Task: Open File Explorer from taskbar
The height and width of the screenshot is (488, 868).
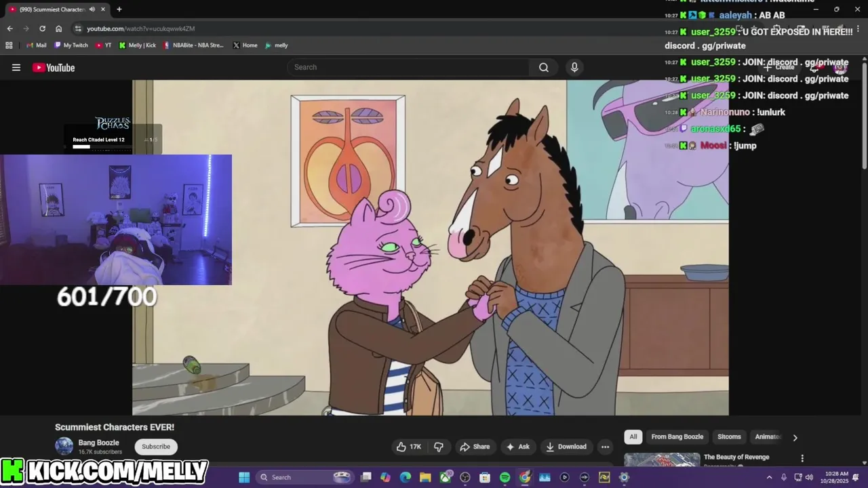Action: coord(425,477)
